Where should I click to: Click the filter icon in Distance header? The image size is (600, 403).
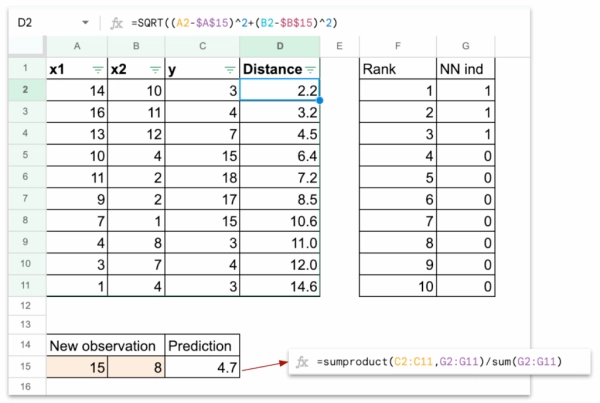(310, 69)
